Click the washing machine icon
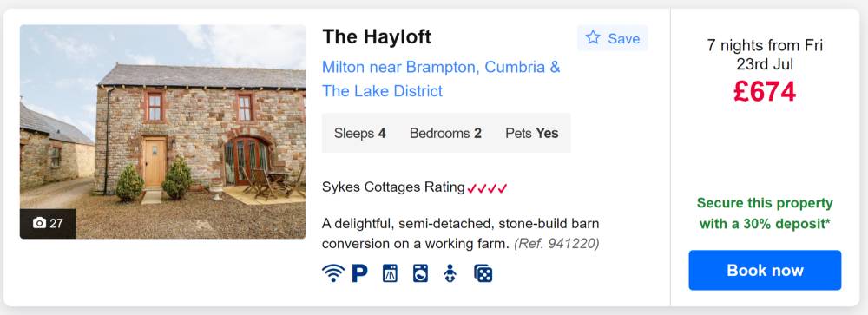Screen dimensions: 868x315 coord(420,273)
